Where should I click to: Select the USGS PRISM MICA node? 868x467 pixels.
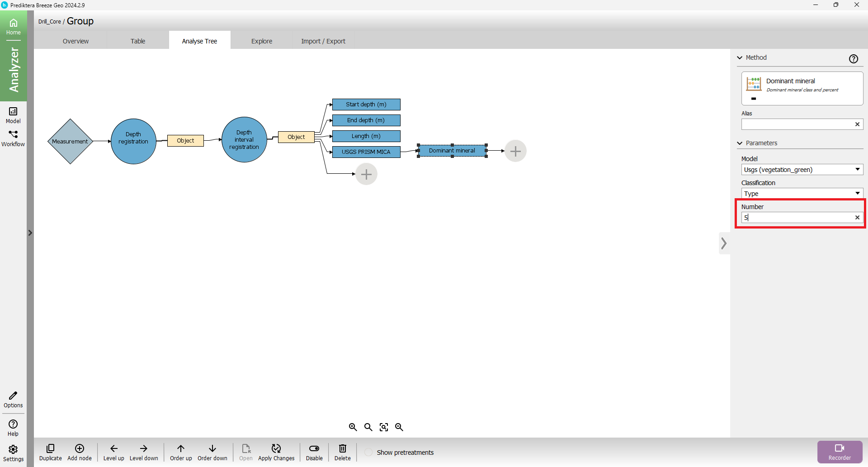pos(366,152)
